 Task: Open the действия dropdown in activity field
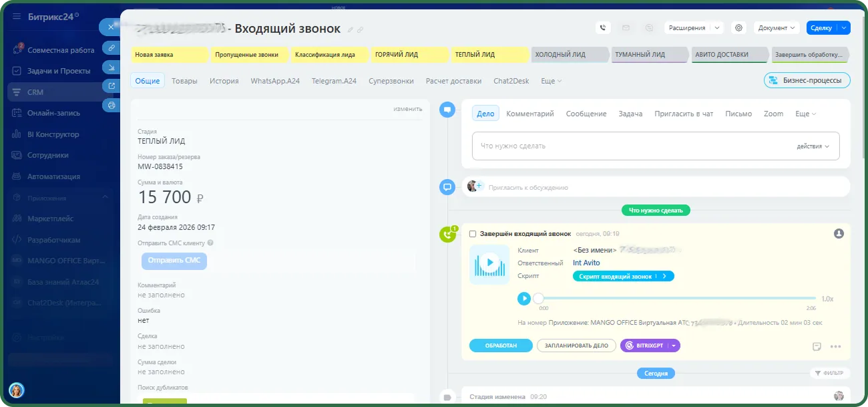813,146
